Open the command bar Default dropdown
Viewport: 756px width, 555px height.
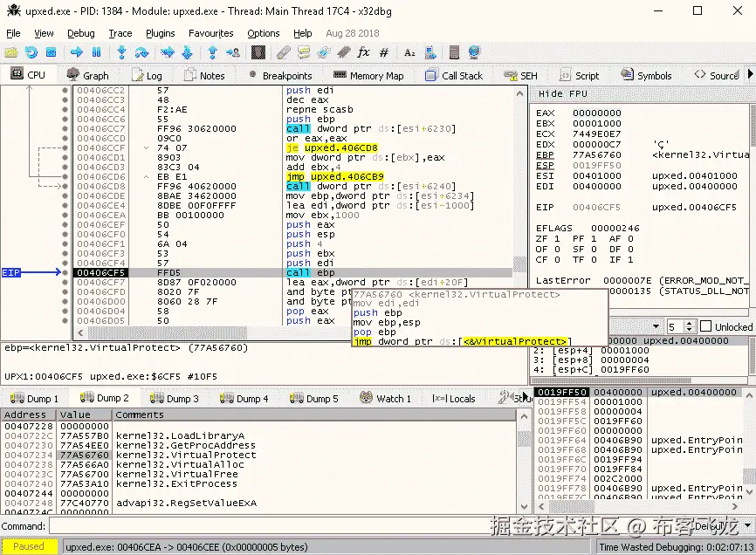coord(747,525)
